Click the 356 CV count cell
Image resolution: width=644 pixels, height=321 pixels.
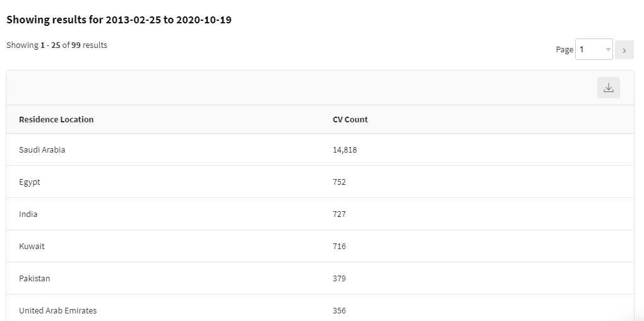point(340,310)
